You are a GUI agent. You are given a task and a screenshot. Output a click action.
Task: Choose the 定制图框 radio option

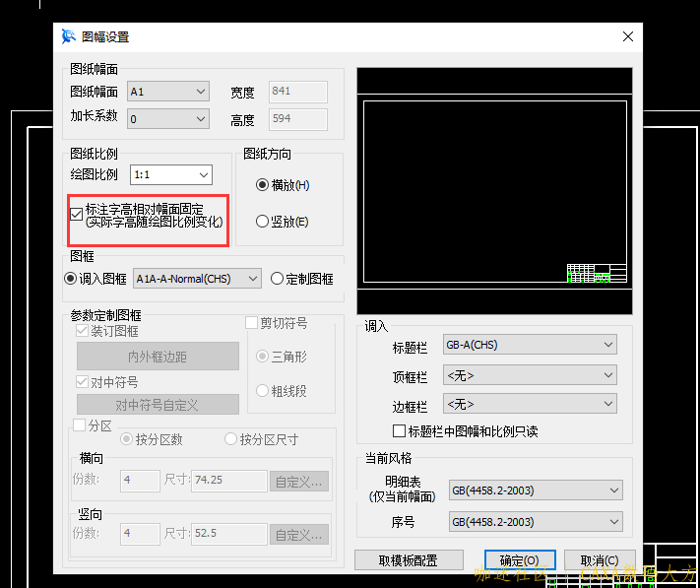pos(277,279)
